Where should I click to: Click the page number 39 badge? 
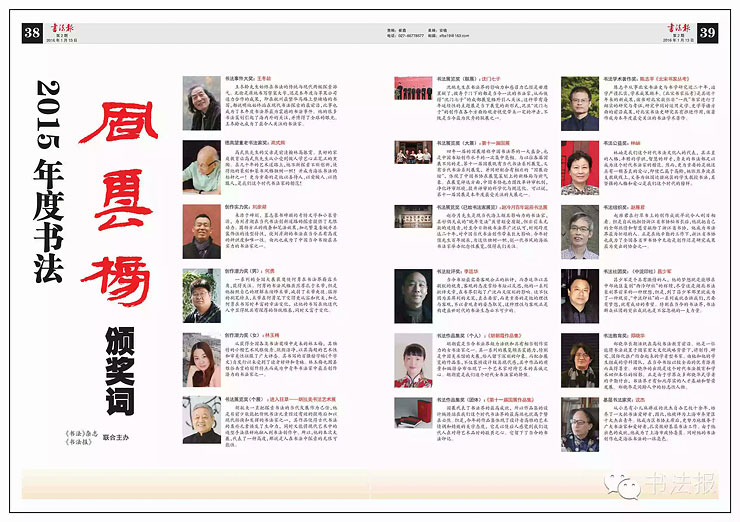coord(708,33)
